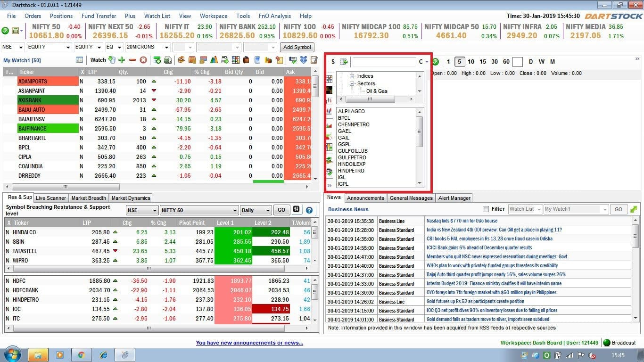Open the EQ series dropdown

pyautogui.click(x=114, y=47)
